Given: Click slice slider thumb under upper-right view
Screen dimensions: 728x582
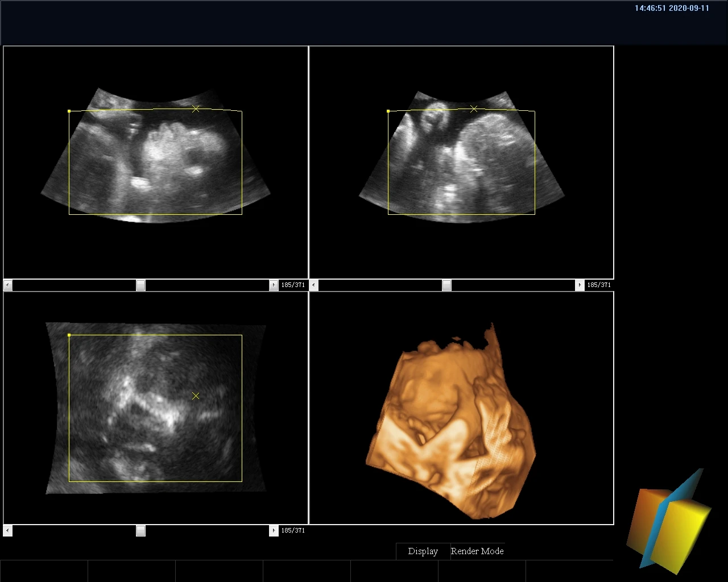Looking at the screenshot, I should pos(446,285).
